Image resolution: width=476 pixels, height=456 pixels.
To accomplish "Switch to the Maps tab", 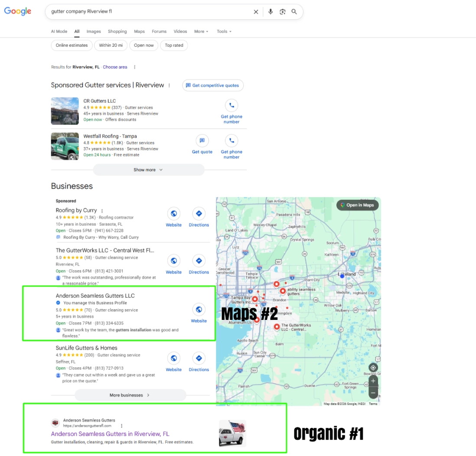I will pos(139,31).
